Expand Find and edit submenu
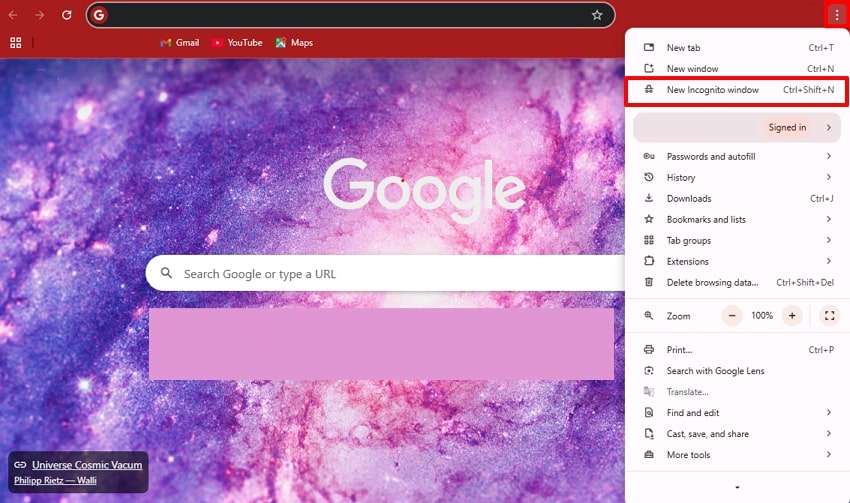 point(737,413)
